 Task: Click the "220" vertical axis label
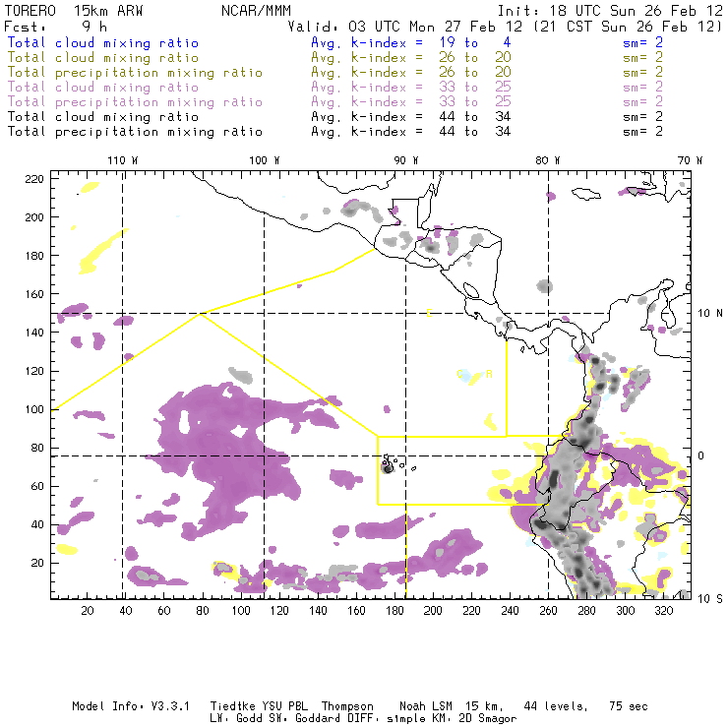pos(34,179)
